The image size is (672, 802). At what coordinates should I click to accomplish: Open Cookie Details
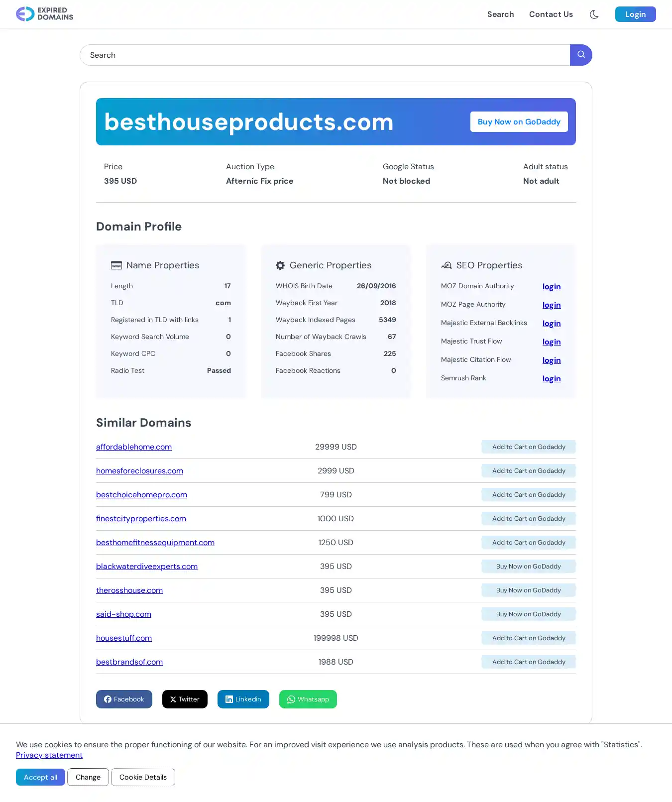coord(143,777)
